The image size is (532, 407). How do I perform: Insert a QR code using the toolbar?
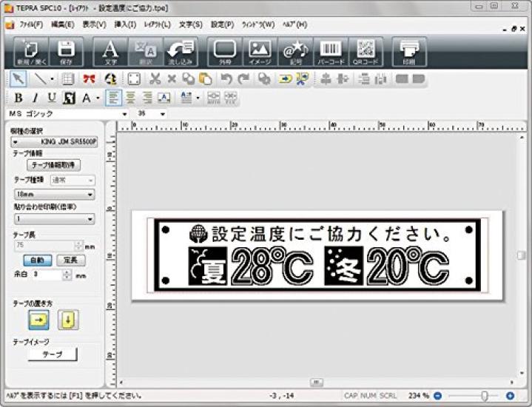pyautogui.click(x=366, y=52)
